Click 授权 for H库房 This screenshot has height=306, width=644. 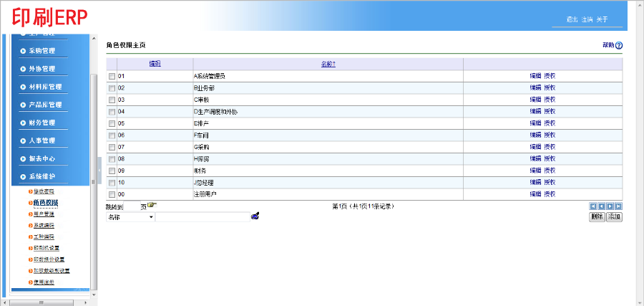click(550, 158)
